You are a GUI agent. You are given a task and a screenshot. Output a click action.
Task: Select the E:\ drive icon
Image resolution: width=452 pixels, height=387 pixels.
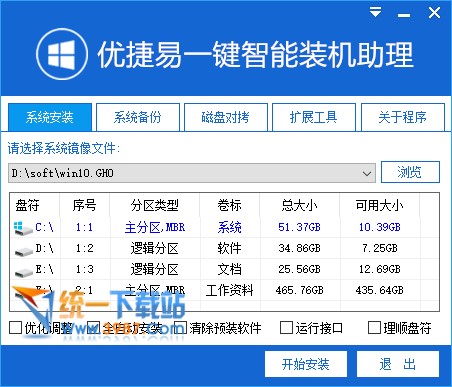24,271
